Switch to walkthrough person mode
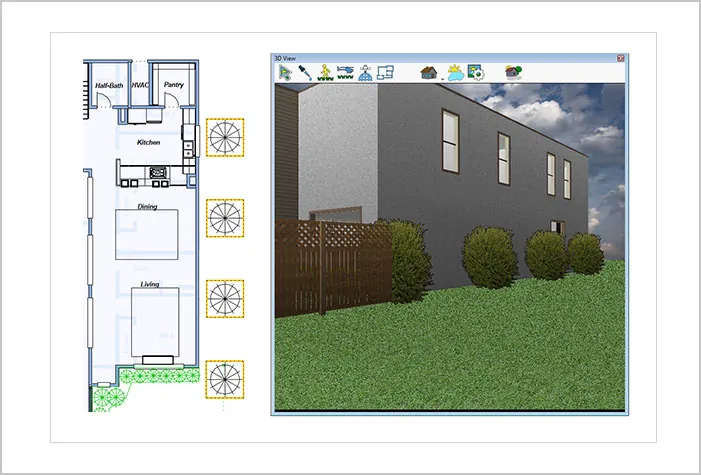701x475 pixels. 325,72
